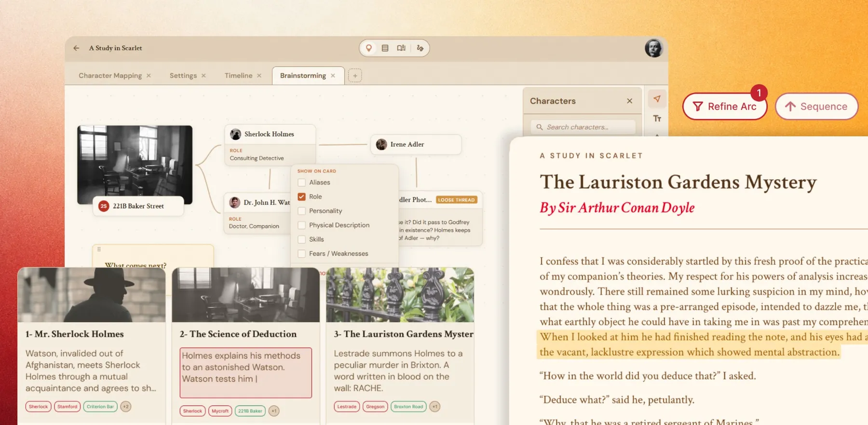The height and width of the screenshot is (425, 868).
Task: Click the Sequence button
Action: (x=816, y=107)
